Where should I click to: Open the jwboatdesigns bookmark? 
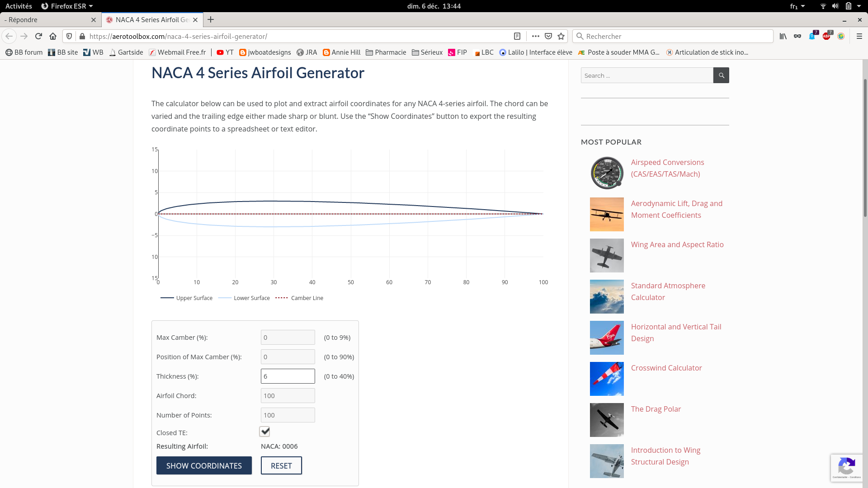point(265,52)
